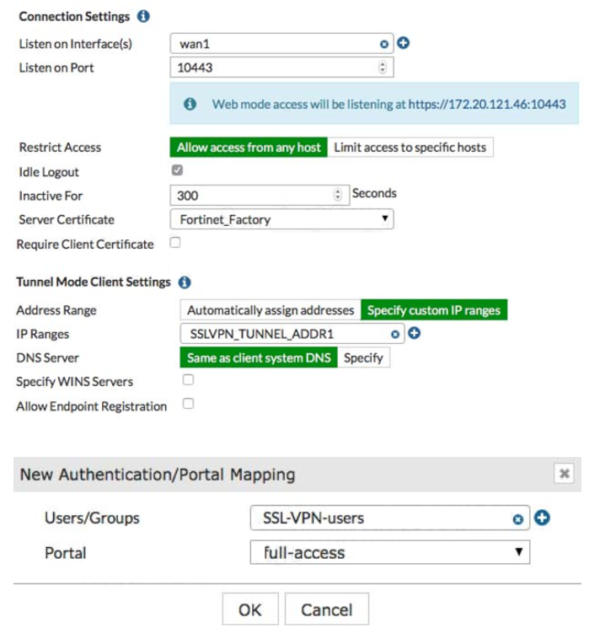Enable Require Client Certificate
This screenshot has width=600, height=639.
pyautogui.click(x=175, y=242)
